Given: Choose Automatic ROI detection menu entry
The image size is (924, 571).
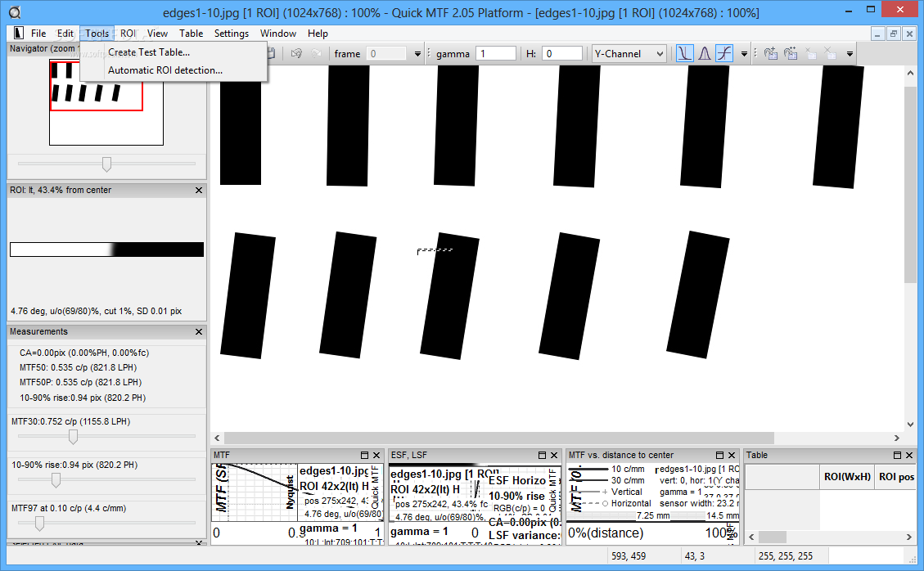Looking at the screenshot, I should [x=174, y=70].
